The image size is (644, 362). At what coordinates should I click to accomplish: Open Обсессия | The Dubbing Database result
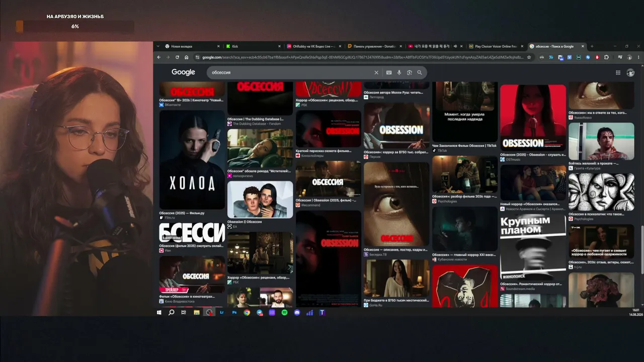[255, 119]
